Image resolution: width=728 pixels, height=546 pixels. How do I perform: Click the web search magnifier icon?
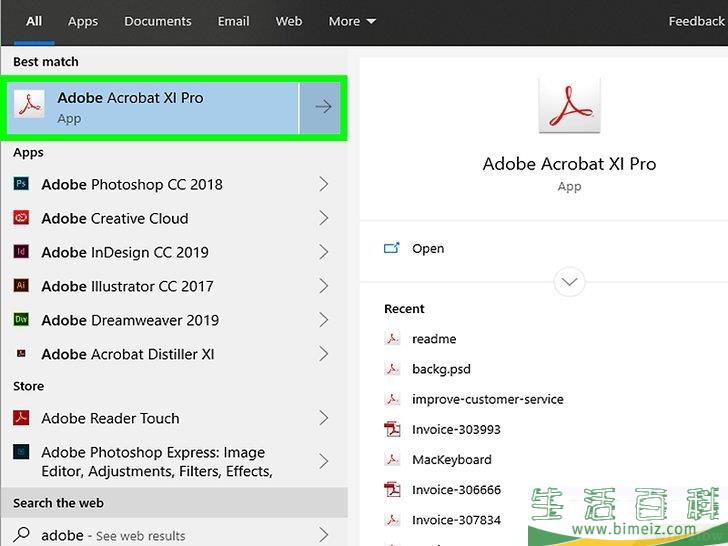tap(21, 535)
